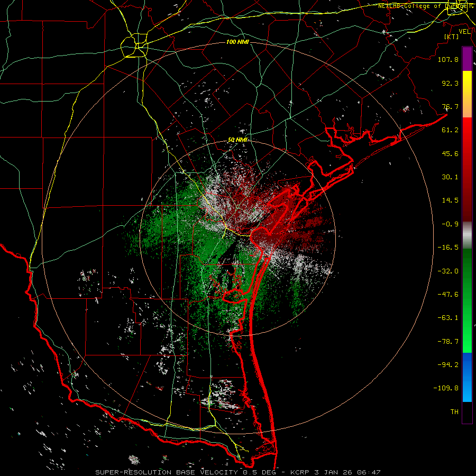Click the -94.2 velocity scale value
The image size is (476, 476).
[448, 365]
